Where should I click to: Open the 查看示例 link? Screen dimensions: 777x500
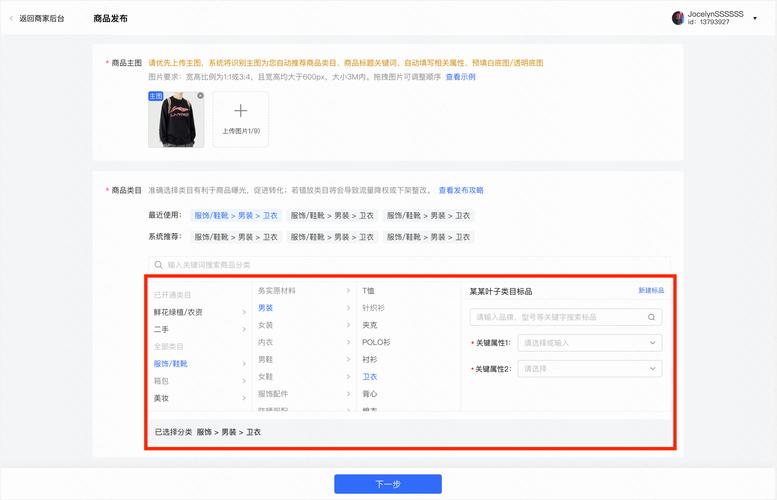point(460,77)
